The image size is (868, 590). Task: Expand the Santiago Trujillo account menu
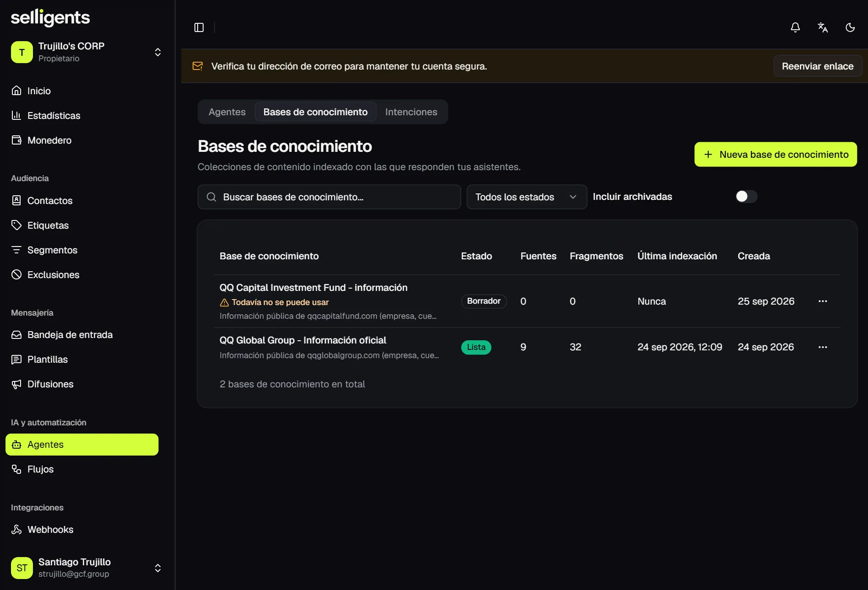point(158,568)
